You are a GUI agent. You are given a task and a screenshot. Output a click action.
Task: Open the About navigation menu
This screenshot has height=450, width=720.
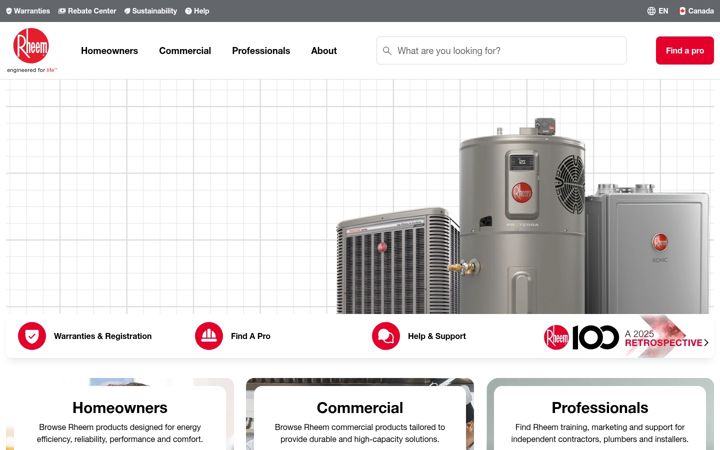[x=324, y=51]
